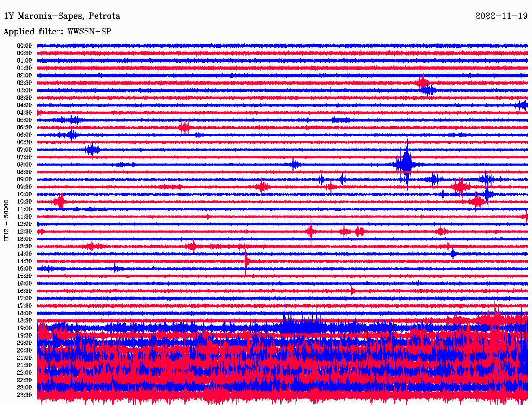Viewport: 532px width, 405px height.
Task: Select the 14:30 time label
Action: [24, 261]
